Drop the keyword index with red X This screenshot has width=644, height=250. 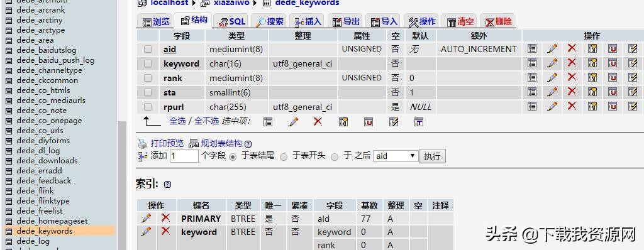pyautogui.click(x=165, y=231)
